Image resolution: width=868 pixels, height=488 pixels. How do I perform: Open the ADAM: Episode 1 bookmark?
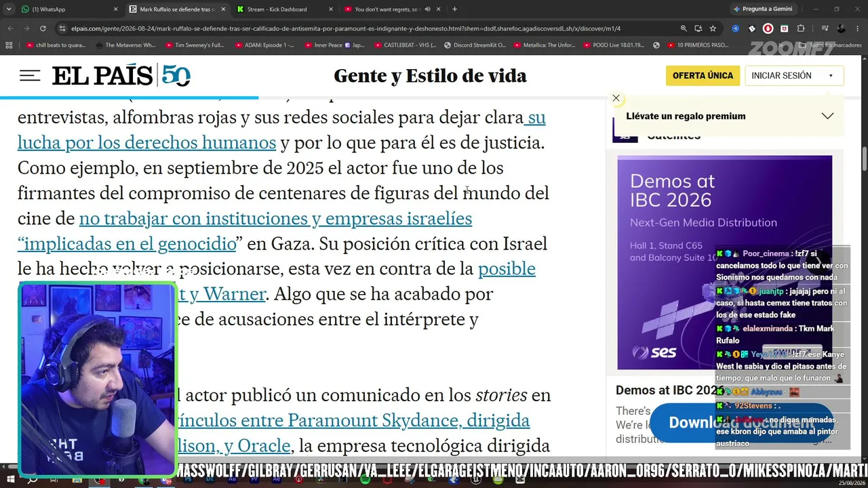[264, 45]
